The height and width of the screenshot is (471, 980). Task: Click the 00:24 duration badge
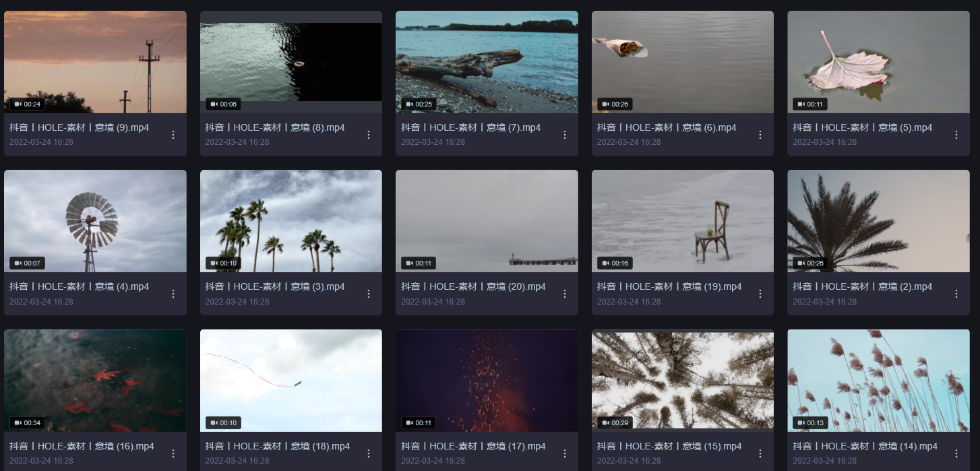[27, 104]
